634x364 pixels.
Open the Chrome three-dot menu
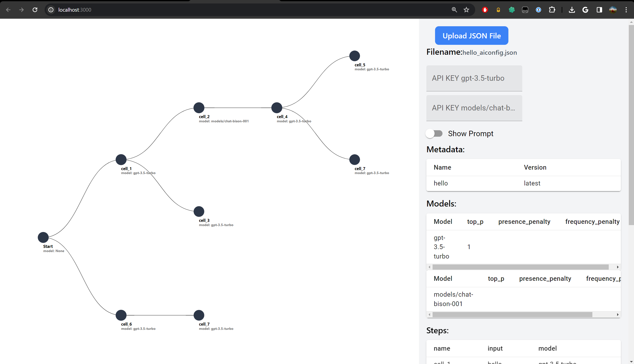(x=626, y=10)
